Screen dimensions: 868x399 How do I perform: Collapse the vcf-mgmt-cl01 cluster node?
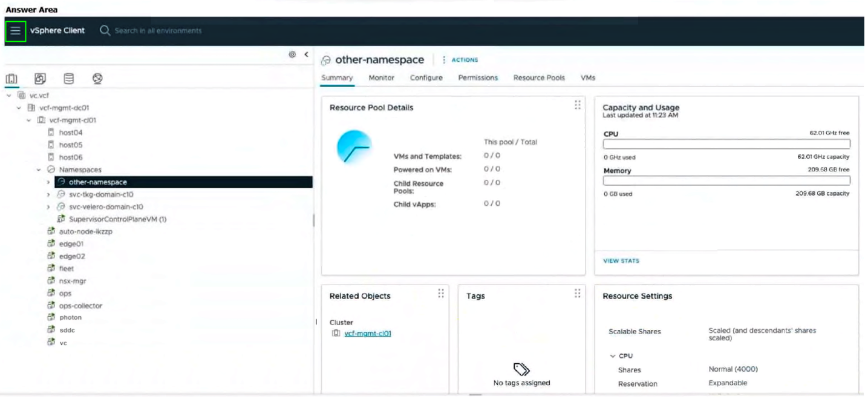click(x=29, y=120)
